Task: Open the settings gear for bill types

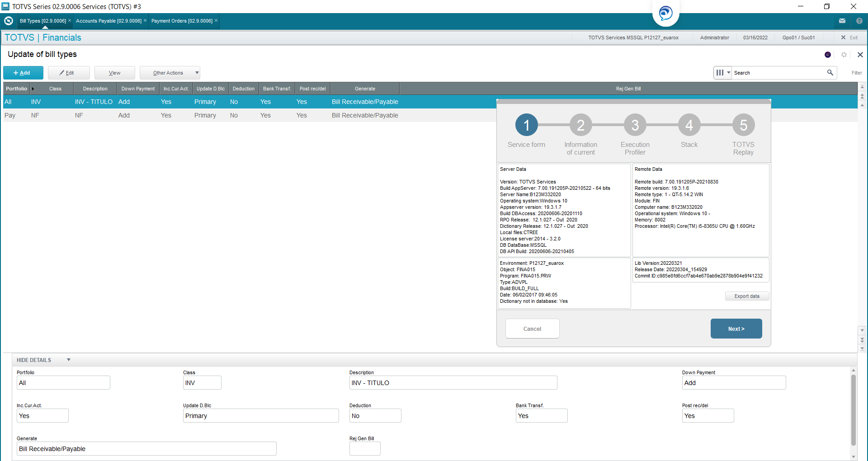Action: tap(844, 55)
